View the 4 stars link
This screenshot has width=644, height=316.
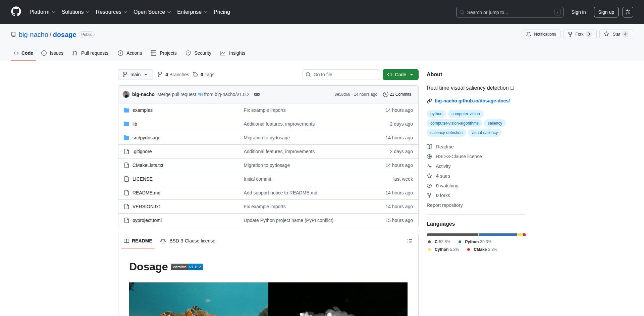(438, 176)
